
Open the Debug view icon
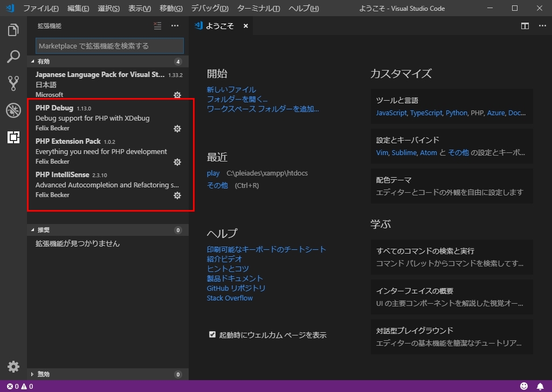(x=13, y=110)
